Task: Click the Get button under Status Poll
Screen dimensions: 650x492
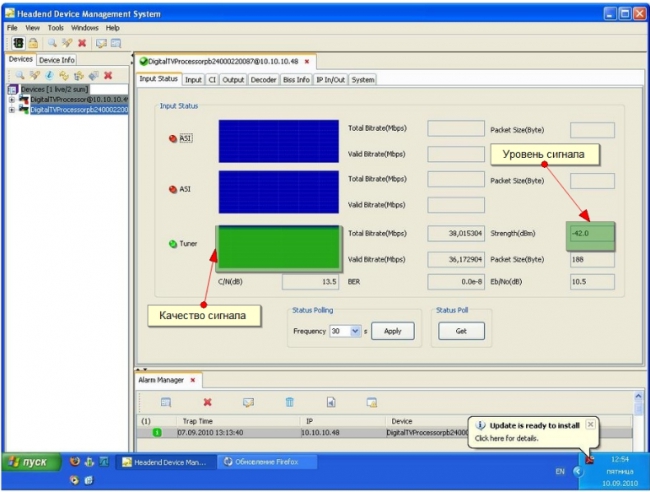Action: (461, 331)
